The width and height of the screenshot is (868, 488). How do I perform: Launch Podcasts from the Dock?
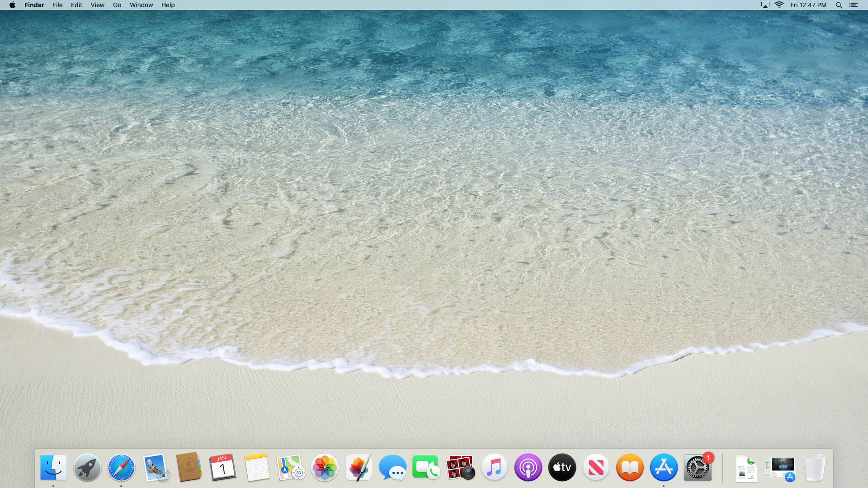click(528, 467)
